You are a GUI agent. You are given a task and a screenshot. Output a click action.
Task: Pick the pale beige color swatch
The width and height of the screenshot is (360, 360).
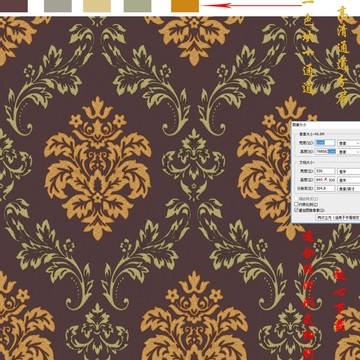pos(97,6)
